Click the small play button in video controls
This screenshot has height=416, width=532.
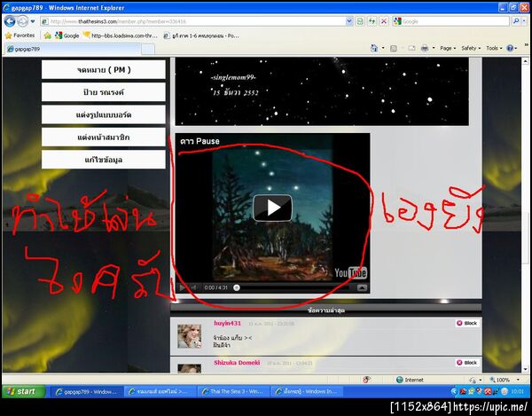(x=182, y=287)
